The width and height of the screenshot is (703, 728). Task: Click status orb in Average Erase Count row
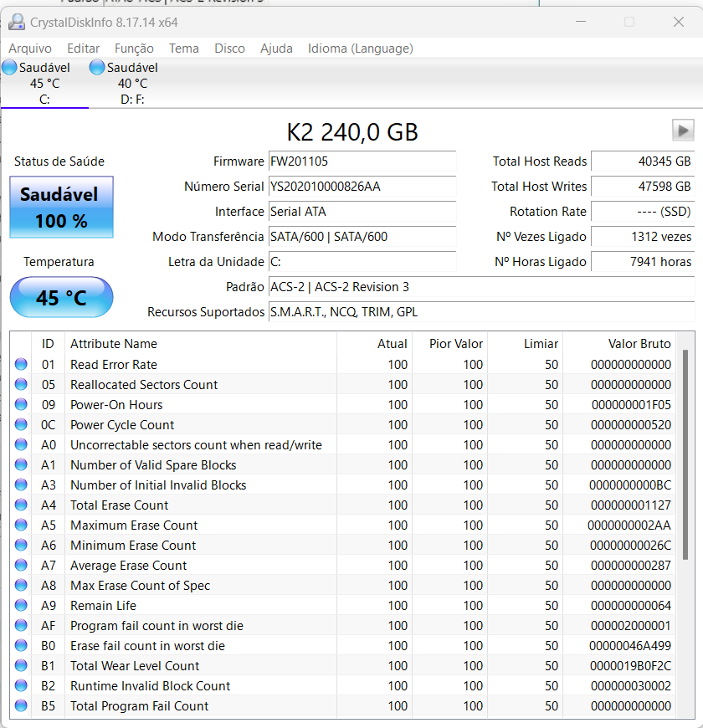pyautogui.click(x=21, y=565)
